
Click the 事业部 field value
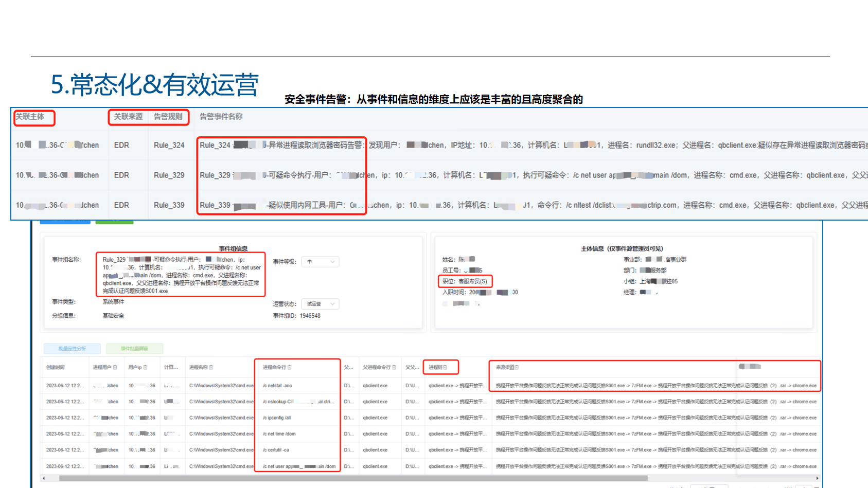[x=666, y=260]
